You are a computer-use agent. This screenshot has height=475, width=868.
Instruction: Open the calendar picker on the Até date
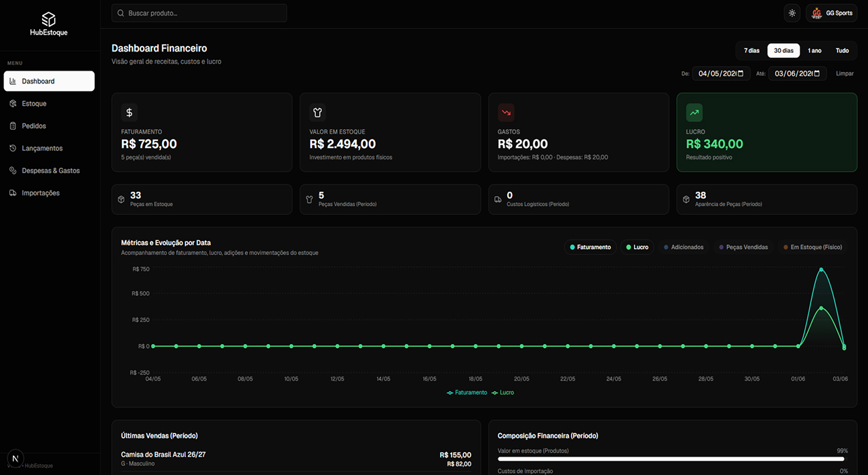coord(817,74)
